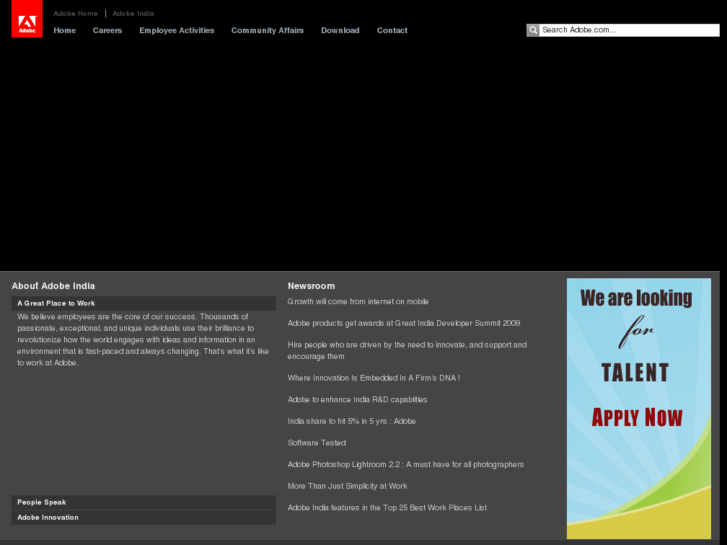The height and width of the screenshot is (545, 727).
Task: Open the Photoshop Lightroom 2.2 article
Action: tap(406, 465)
